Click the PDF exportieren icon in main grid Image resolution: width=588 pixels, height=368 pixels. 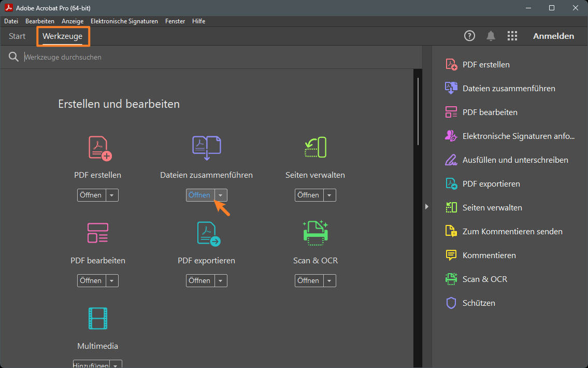pyautogui.click(x=208, y=233)
